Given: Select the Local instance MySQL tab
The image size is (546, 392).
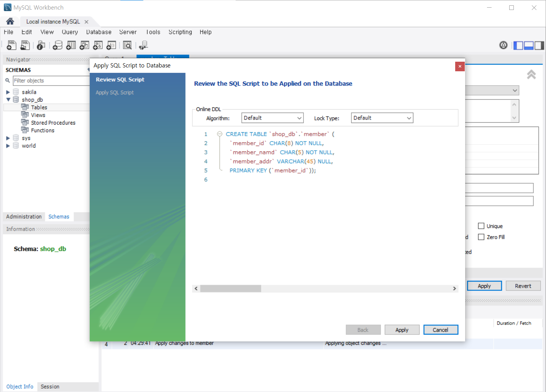Looking at the screenshot, I should (53, 22).
